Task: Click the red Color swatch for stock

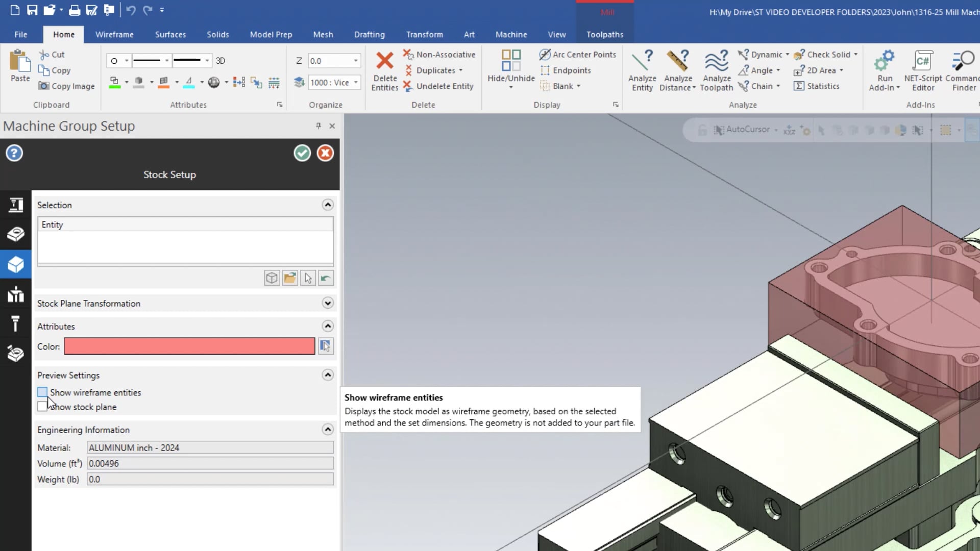Action: point(189,346)
